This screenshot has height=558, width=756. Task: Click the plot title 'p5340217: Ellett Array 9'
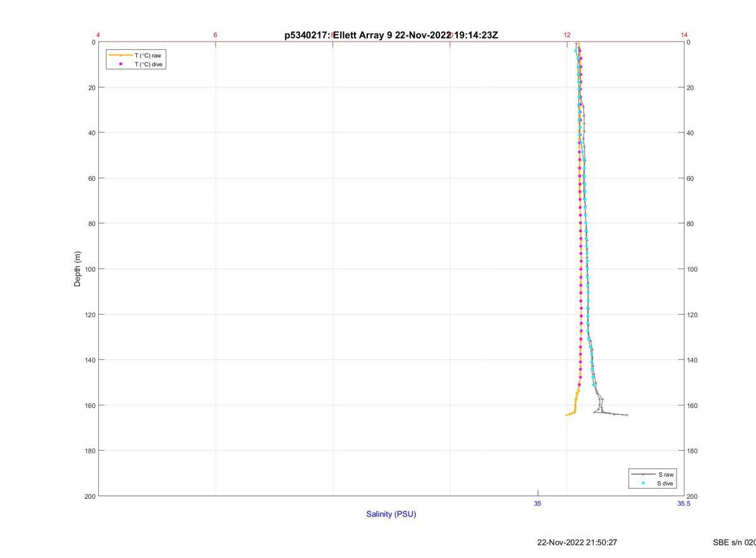(x=339, y=35)
